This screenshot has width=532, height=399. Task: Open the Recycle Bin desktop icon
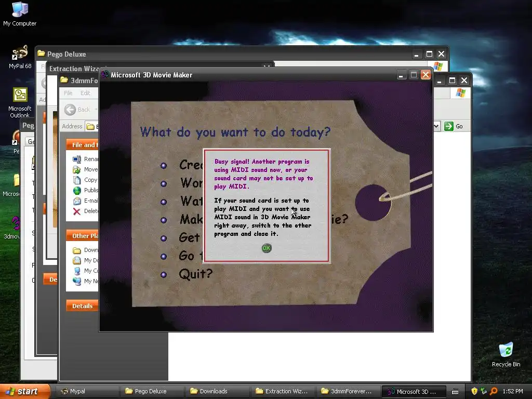506,354
